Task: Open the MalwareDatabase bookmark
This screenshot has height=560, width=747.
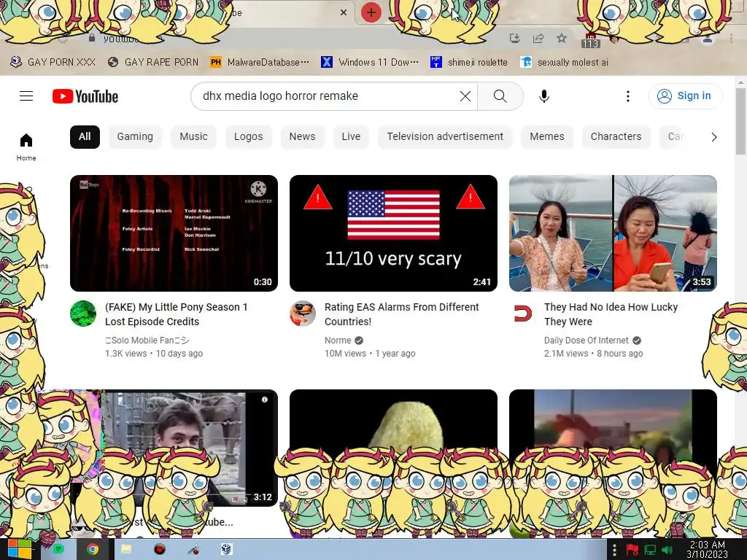Action: [260, 62]
